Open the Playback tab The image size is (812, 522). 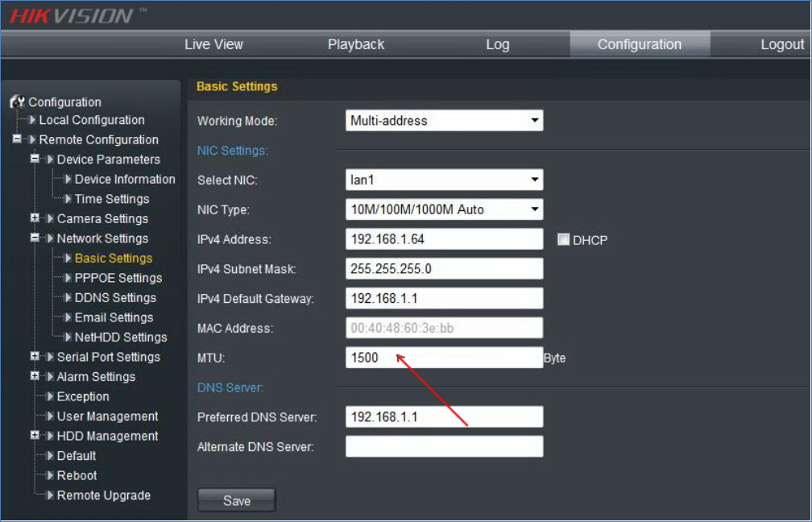[x=356, y=45]
